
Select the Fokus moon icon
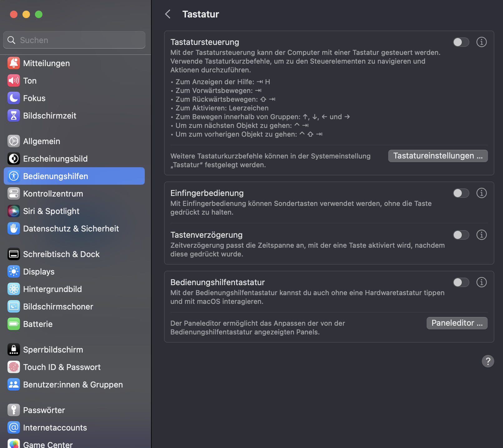[x=14, y=98]
